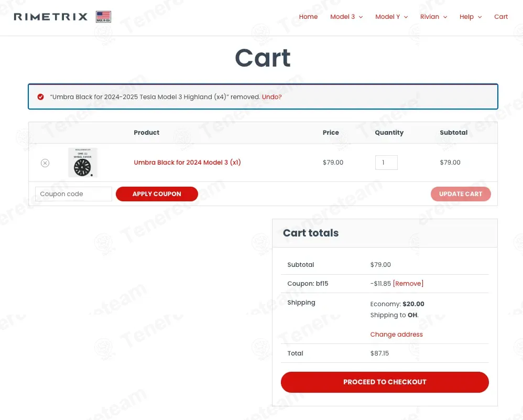The image size is (523, 420).
Task: Click the Cart totals heading
Action: 311,233
